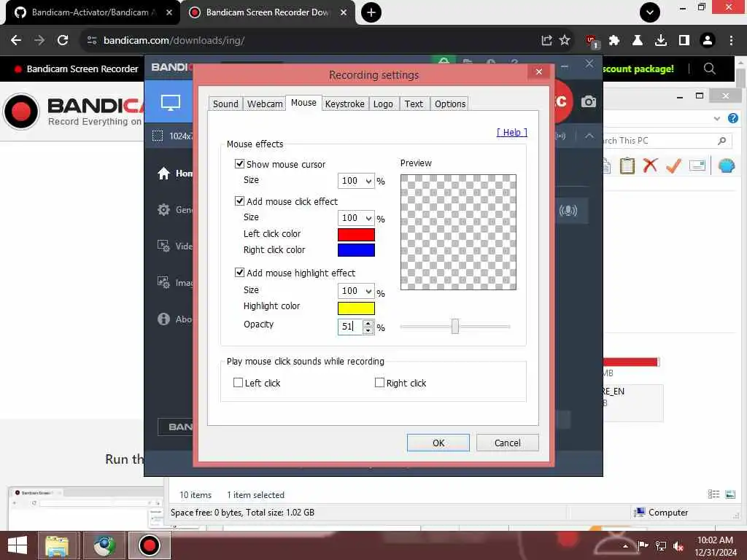
Task: Select the Mouse tab
Action: [x=303, y=102]
